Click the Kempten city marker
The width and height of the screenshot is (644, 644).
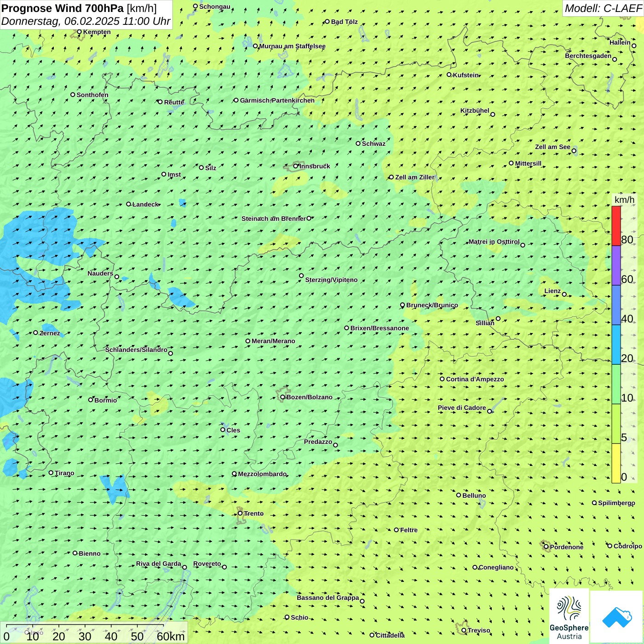[79, 32]
